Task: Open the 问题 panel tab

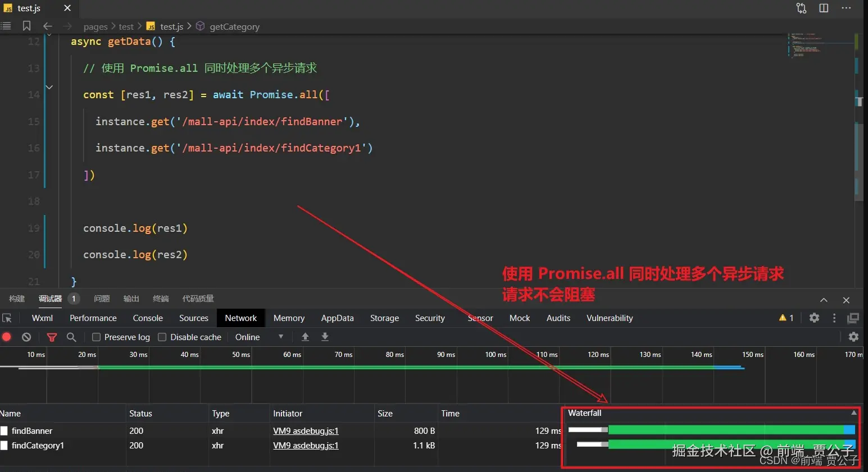Action: [x=102, y=299]
